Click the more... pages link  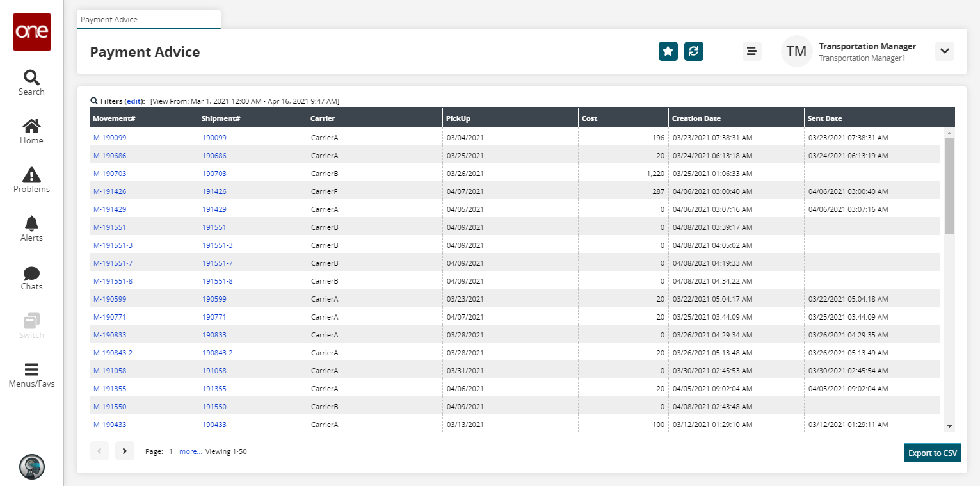(191, 451)
